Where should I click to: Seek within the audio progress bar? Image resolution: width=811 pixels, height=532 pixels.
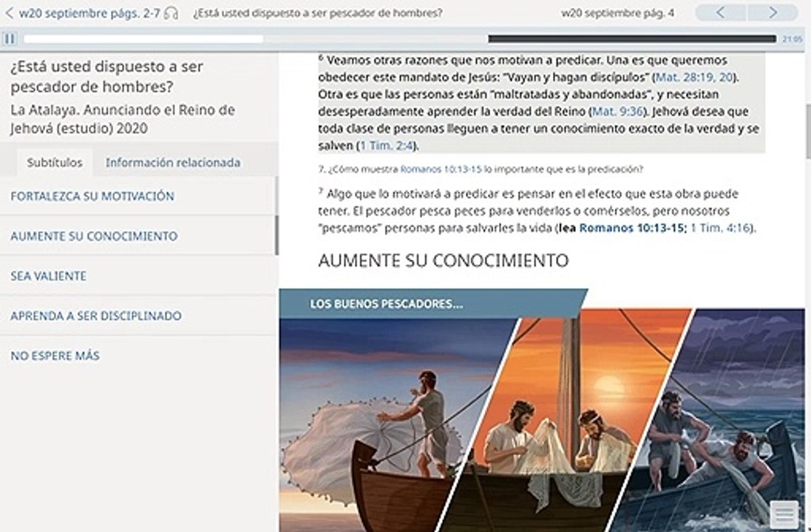click(400, 38)
